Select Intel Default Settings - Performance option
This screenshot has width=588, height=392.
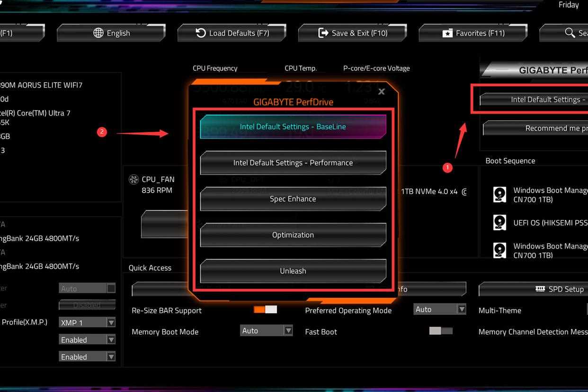coord(293,163)
